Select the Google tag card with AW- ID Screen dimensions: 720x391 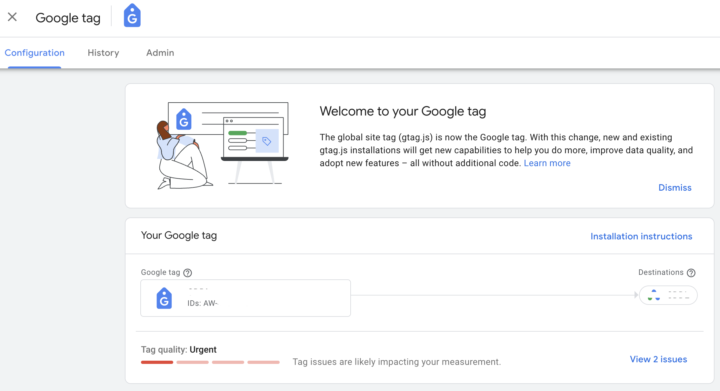[x=246, y=298]
